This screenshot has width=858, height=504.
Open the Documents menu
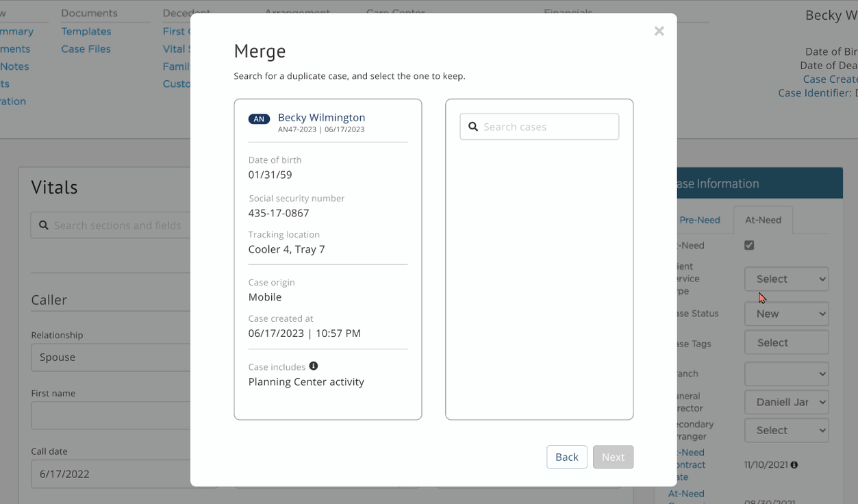(90, 12)
